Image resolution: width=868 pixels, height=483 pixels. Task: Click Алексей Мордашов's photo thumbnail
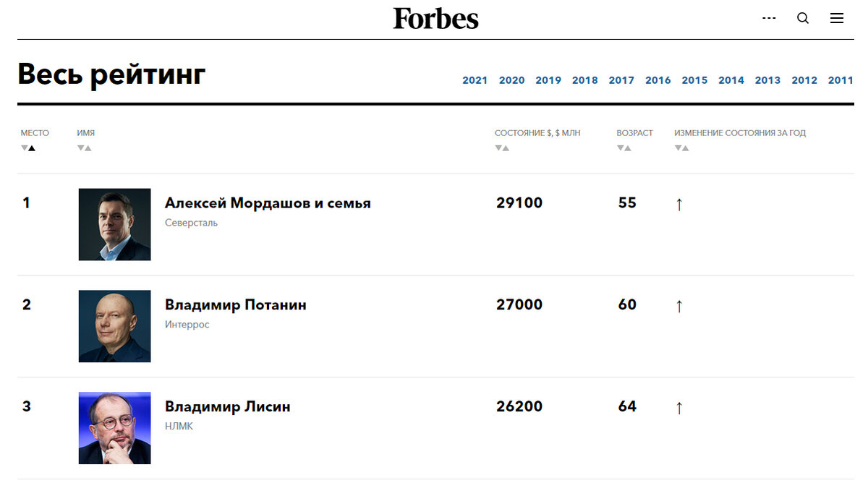[115, 224]
